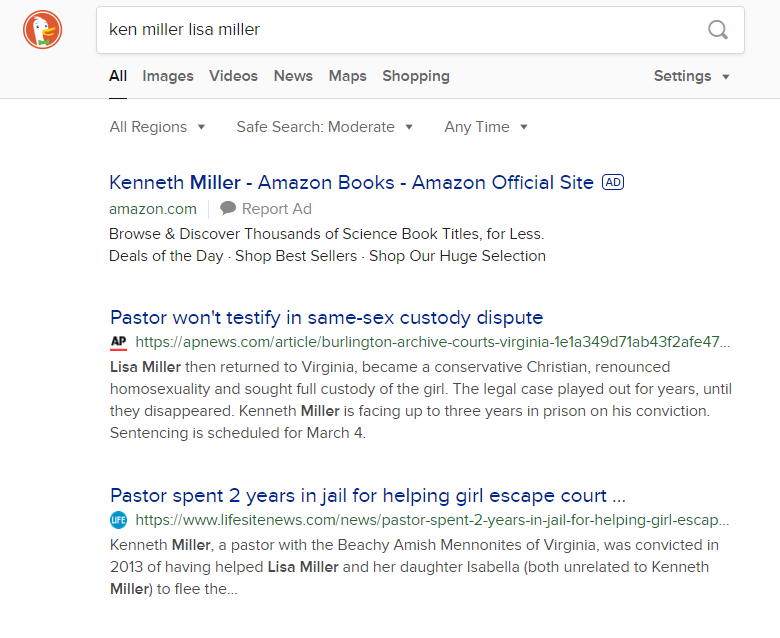Open the Maps tab

(347, 76)
